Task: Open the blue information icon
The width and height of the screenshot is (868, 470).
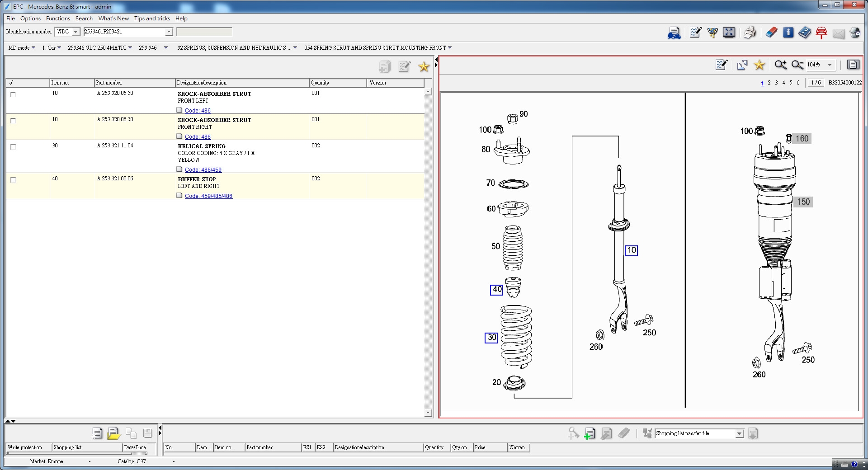Action: pyautogui.click(x=788, y=33)
